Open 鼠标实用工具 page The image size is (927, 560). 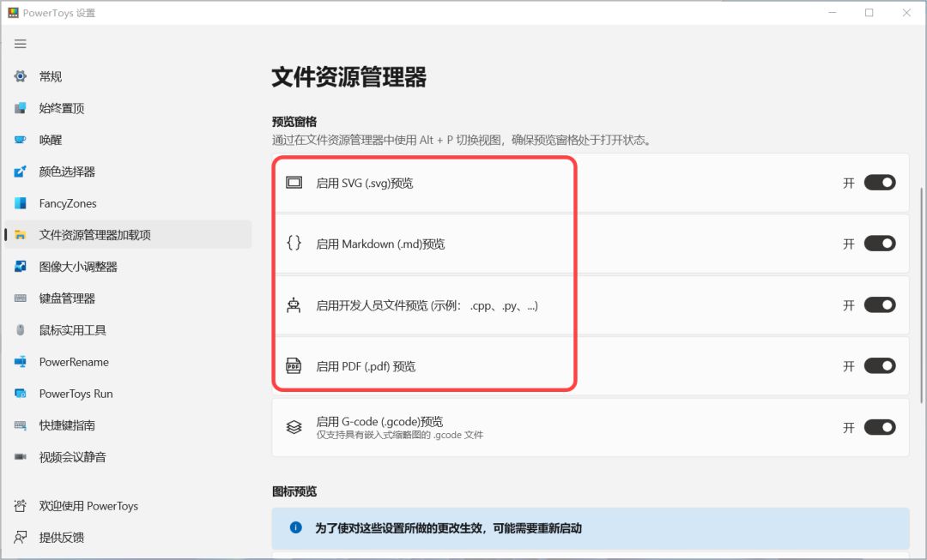tap(128, 330)
